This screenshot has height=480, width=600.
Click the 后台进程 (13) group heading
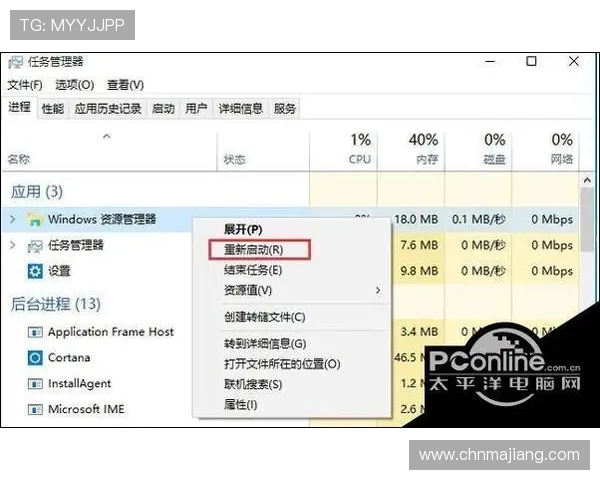(56, 304)
